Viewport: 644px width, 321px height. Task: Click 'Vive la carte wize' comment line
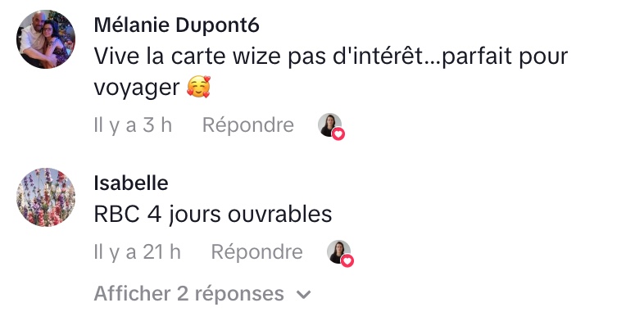point(331,57)
